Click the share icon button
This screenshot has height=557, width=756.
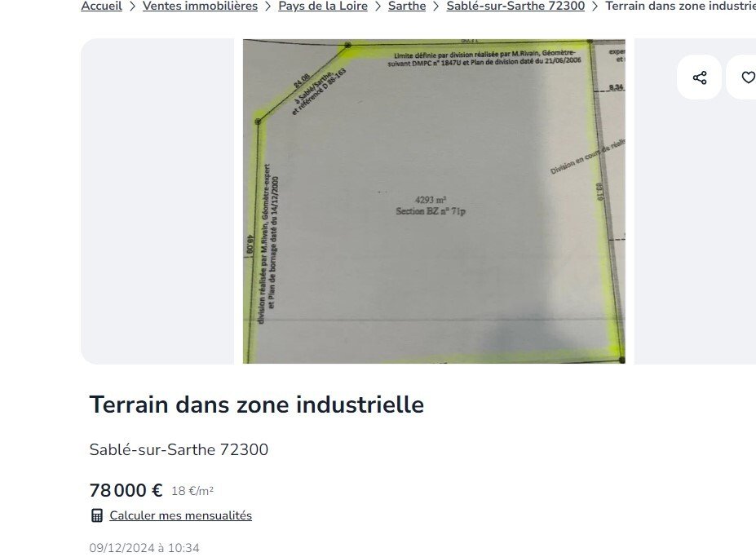coord(699,77)
